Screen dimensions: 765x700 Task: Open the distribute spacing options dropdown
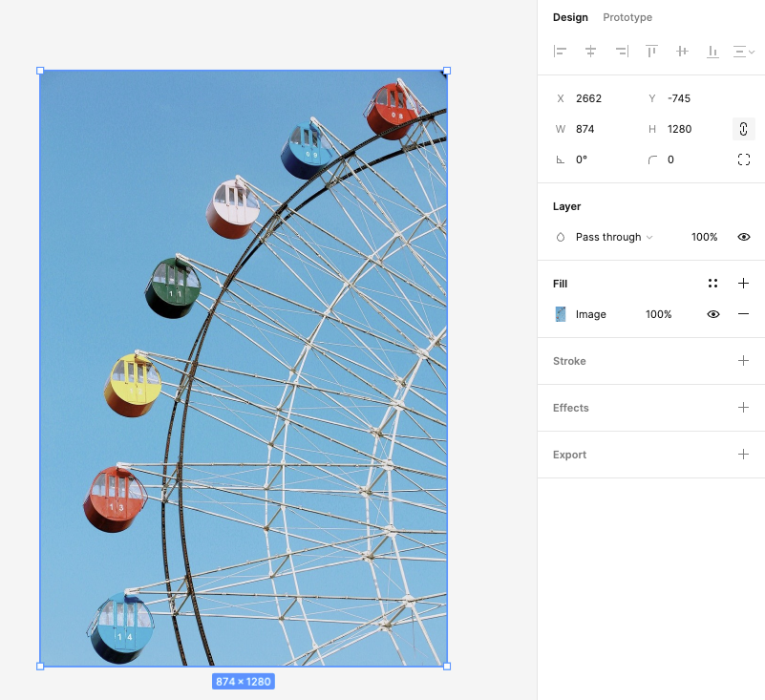coord(744,52)
